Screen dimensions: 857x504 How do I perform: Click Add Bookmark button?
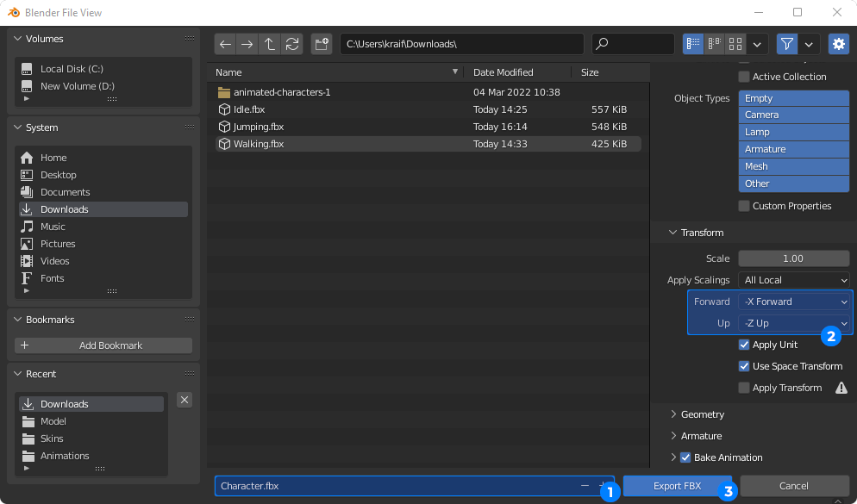pos(103,345)
